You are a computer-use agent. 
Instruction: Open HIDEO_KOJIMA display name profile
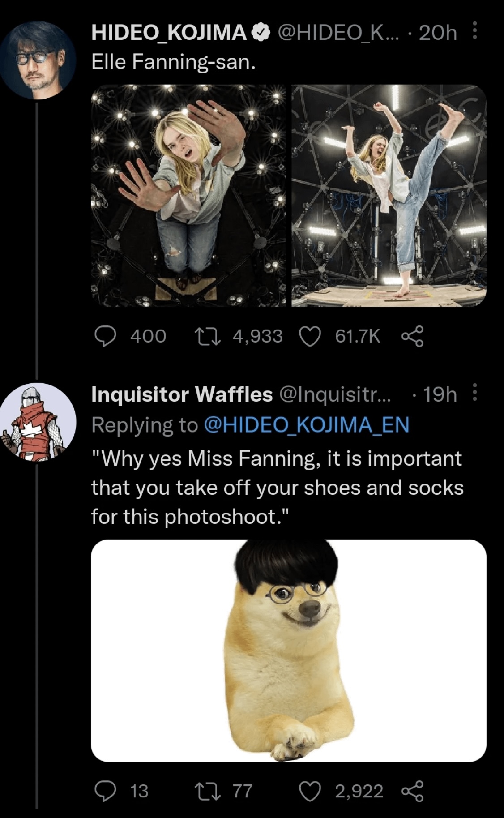169,33
